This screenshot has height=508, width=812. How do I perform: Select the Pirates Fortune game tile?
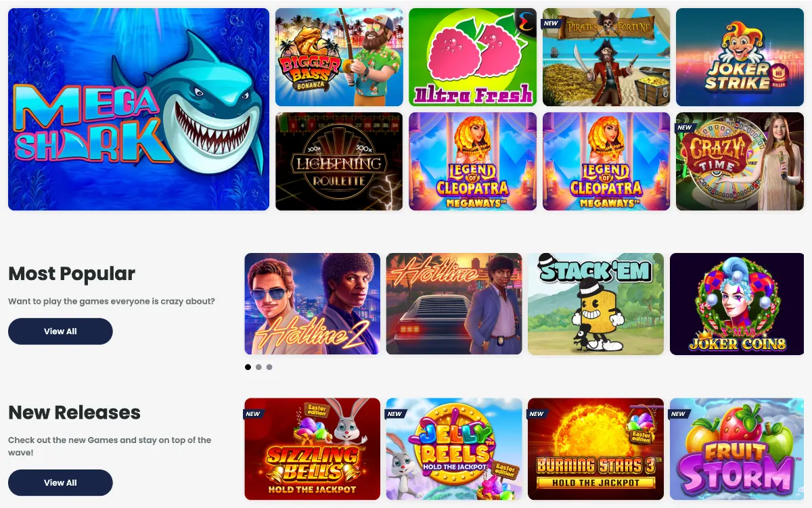pyautogui.click(x=606, y=57)
